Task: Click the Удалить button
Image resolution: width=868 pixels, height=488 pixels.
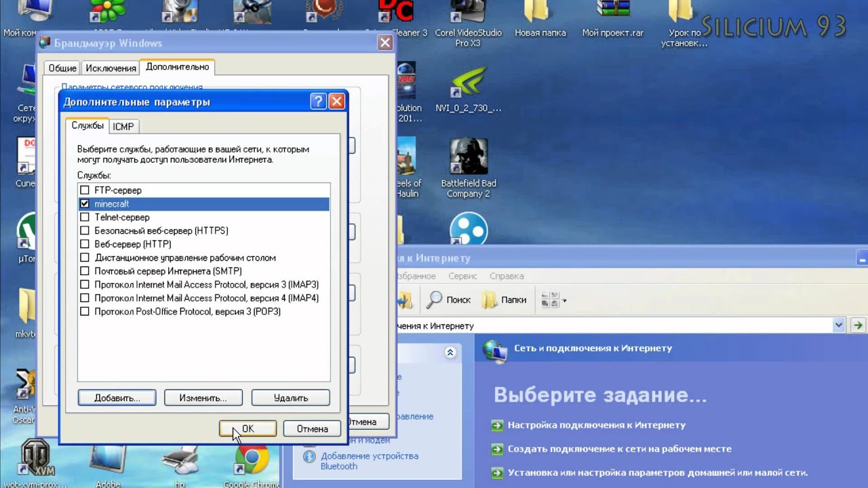Action: pos(290,398)
